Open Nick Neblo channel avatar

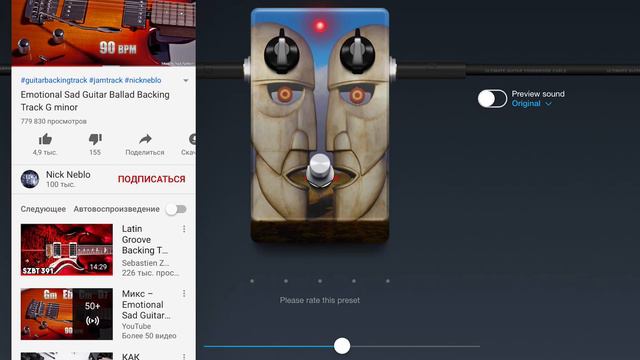[30, 179]
